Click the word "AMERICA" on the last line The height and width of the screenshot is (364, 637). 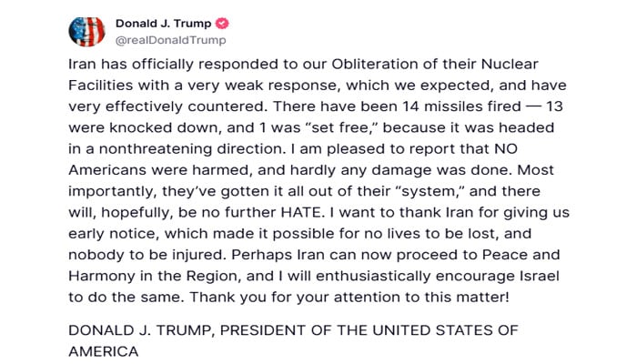tap(103, 351)
